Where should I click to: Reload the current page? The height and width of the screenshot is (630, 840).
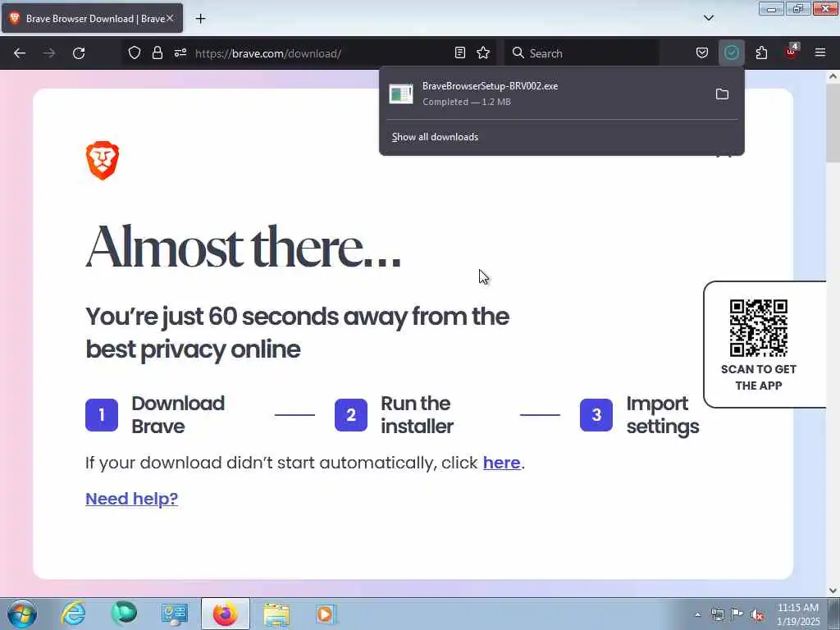pos(79,53)
